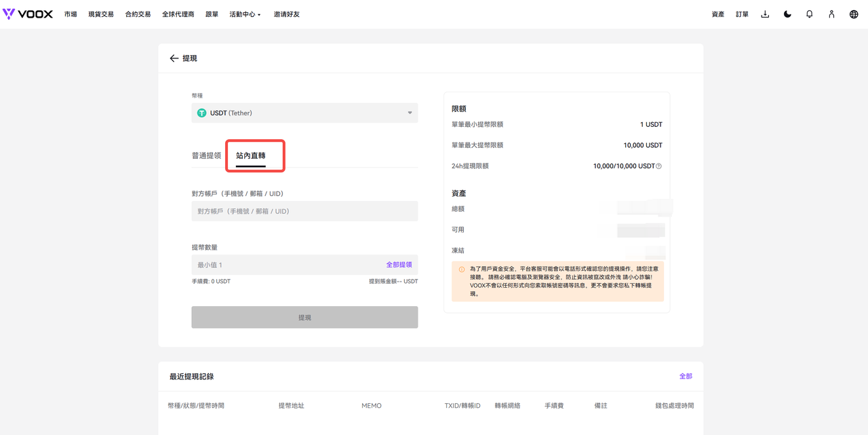Click the VOOX logo

(x=28, y=14)
